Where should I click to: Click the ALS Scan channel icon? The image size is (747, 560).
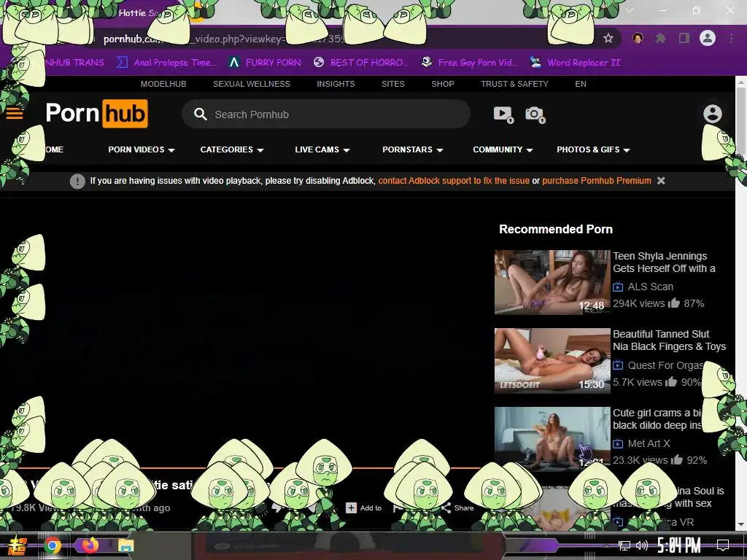click(x=618, y=287)
